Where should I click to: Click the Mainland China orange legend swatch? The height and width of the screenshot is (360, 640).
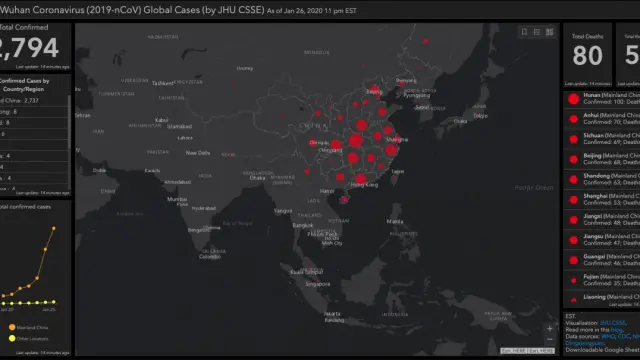click(x=12, y=327)
